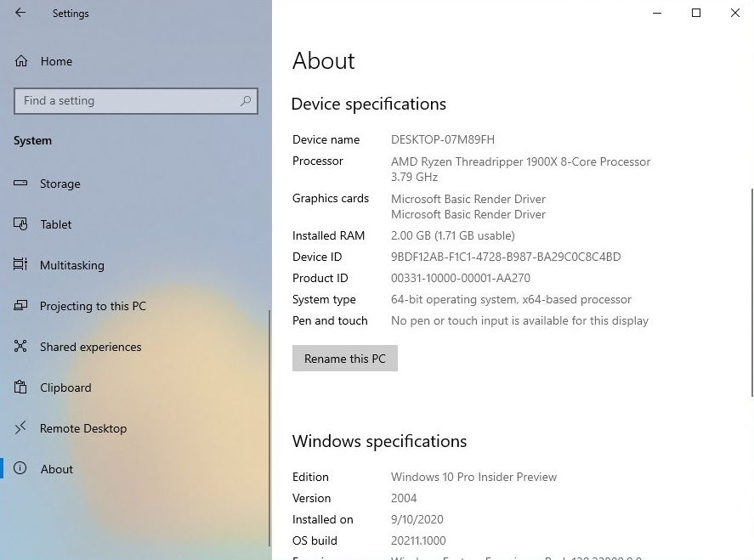Image resolution: width=754 pixels, height=560 pixels.
Task: Click the About page scrollbar thumb
Action: [x=751, y=292]
